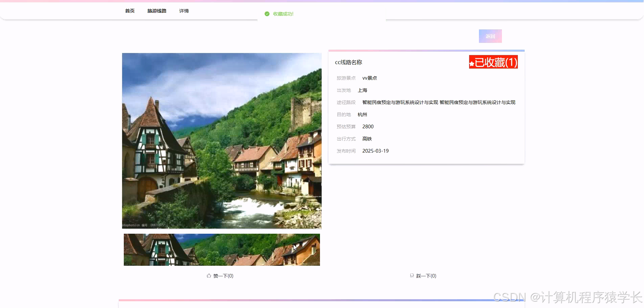Image resolution: width=644 pixels, height=308 pixels.
Task: Click the 返回 button
Action: [x=490, y=36]
